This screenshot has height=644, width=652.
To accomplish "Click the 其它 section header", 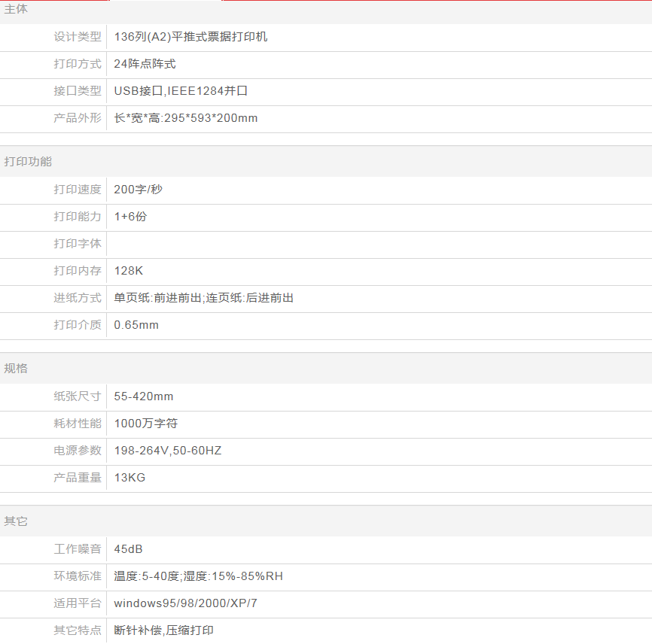I will point(17,521).
